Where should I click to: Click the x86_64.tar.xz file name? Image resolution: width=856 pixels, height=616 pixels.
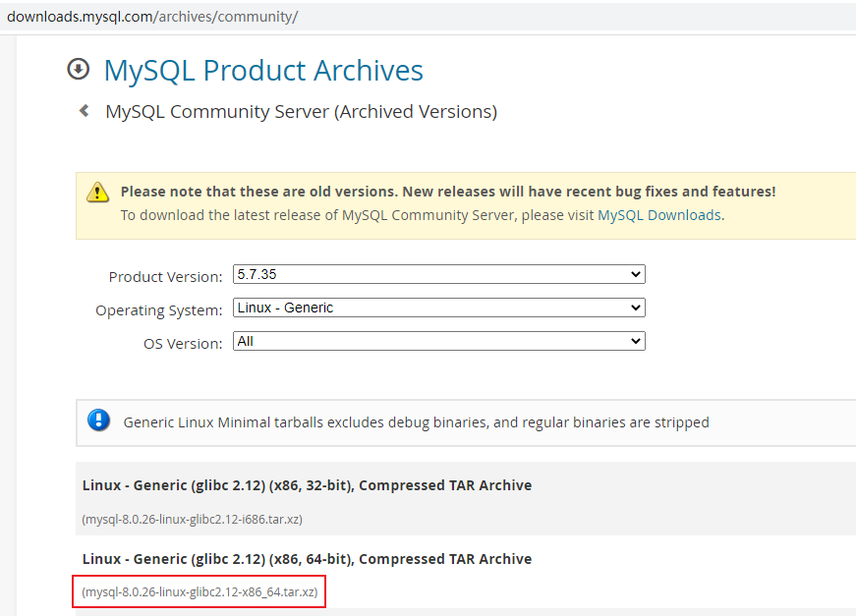click(x=200, y=592)
